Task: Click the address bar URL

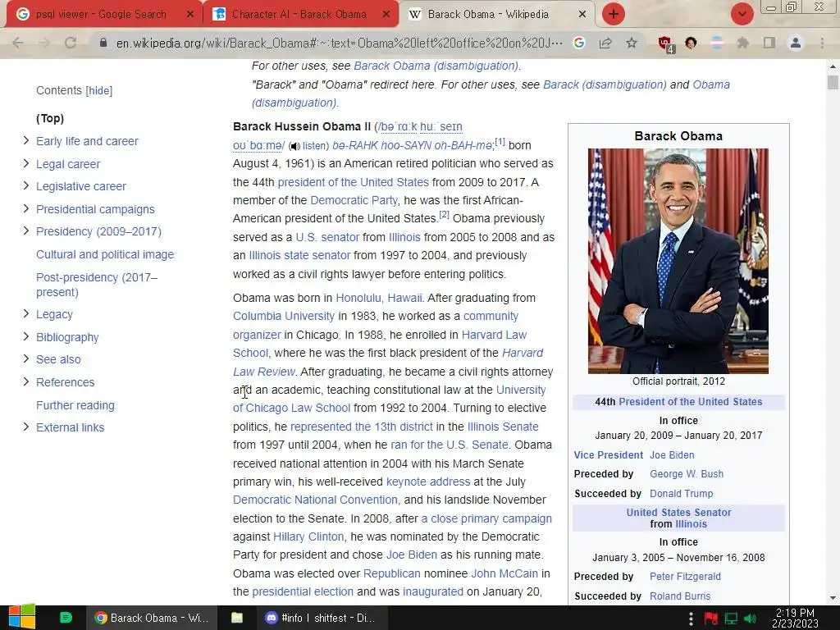Action: click(339, 43)
